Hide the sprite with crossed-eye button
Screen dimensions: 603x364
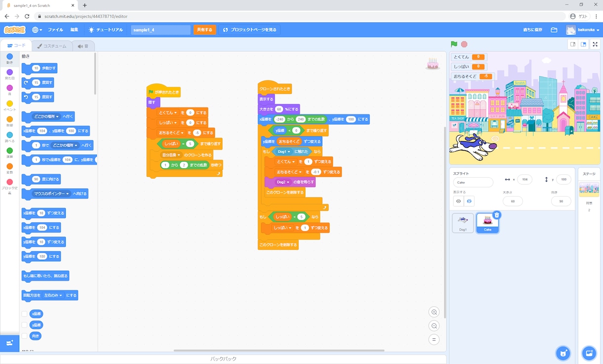(x=469, y=201)
